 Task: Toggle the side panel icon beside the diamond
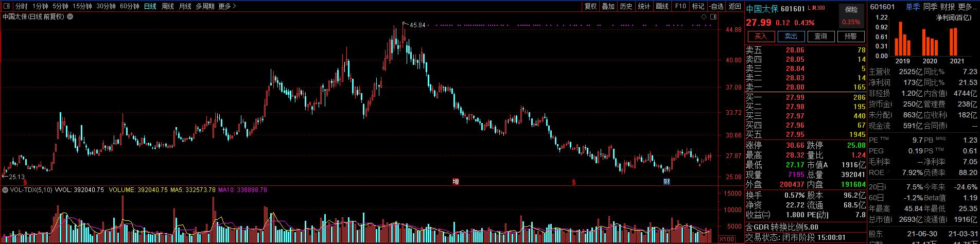pyautogui.click(x=713, y=16)
